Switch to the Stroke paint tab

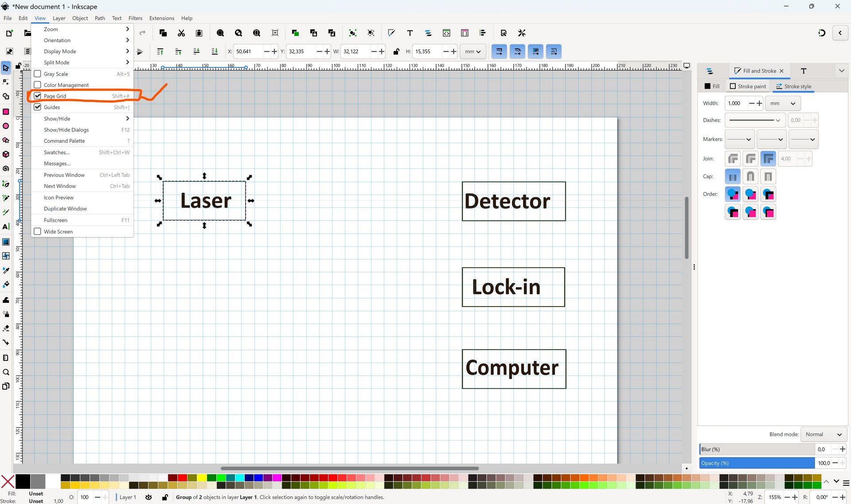(748, 86)
